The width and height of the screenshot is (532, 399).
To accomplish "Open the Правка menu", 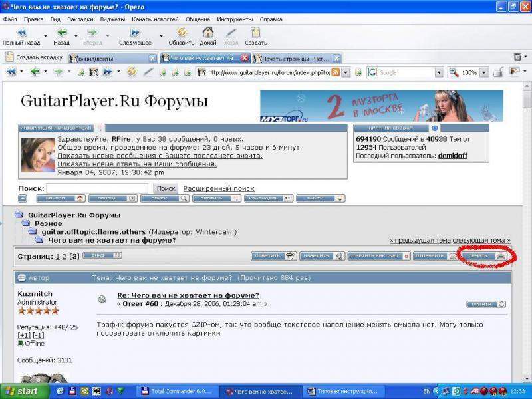I will [x=34, y=19].
